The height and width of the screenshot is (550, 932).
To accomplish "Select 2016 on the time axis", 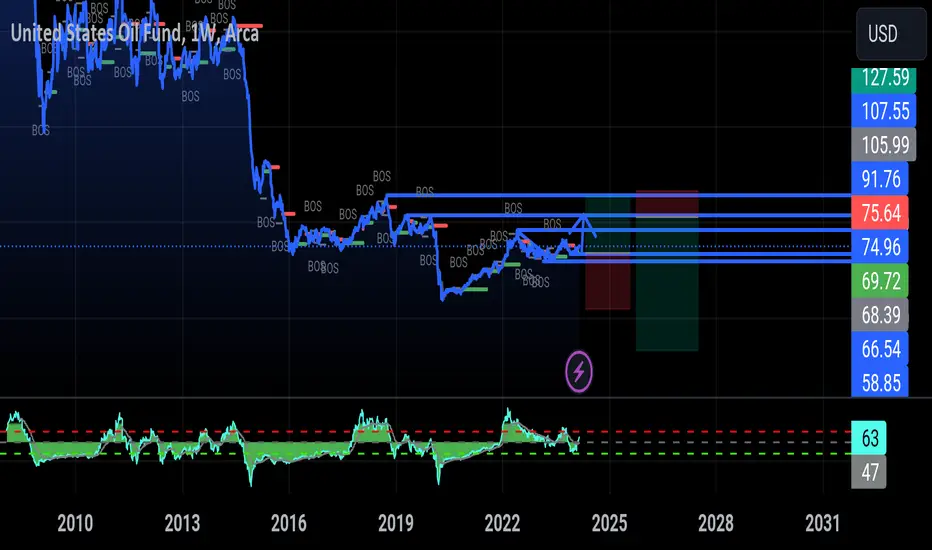I will pyautogui.click(x=289, y=523).
